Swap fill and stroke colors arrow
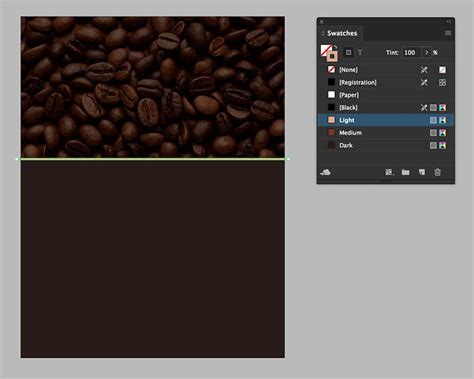474x379 pixels. coord(335,47)
